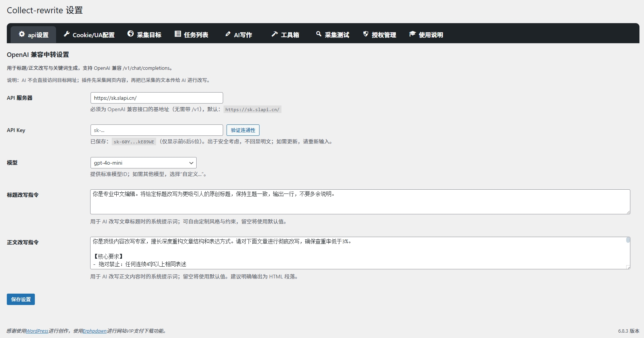Open the gpt-4o-mini model dropdown
The width and height of the screenshot is (644, 338).
tap(143, 163)
